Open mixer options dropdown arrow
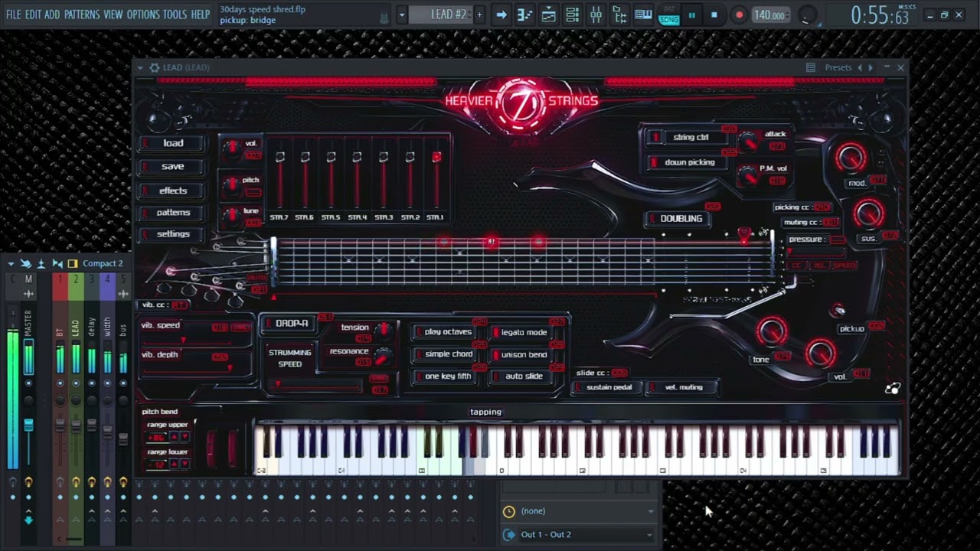Image resolution: width=980 pixels, height=551 pixels. [x=11, y=263]
